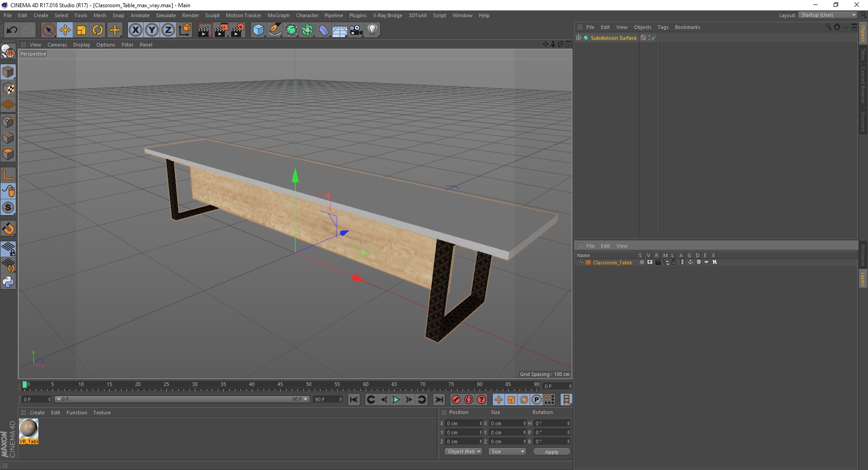The height and width of the screenshot is (470, 868).
Task: Add a Cube primitive object
Action: (x=258, y=30)
